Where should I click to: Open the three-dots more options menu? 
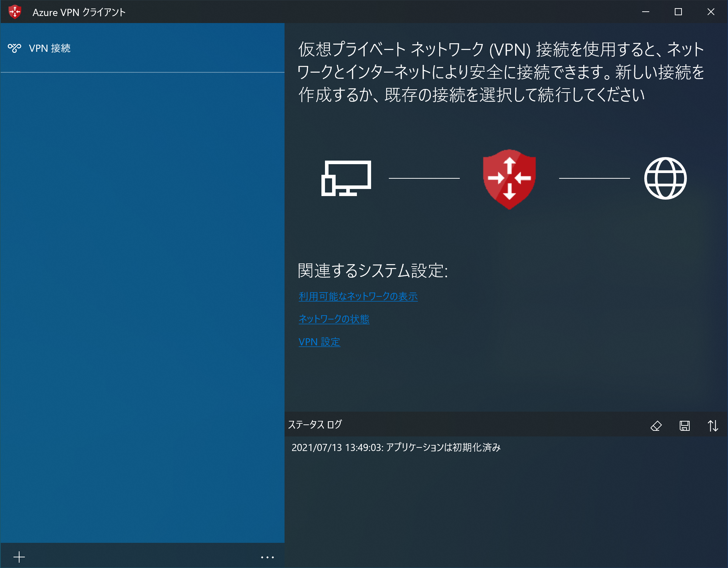(267, 557)
